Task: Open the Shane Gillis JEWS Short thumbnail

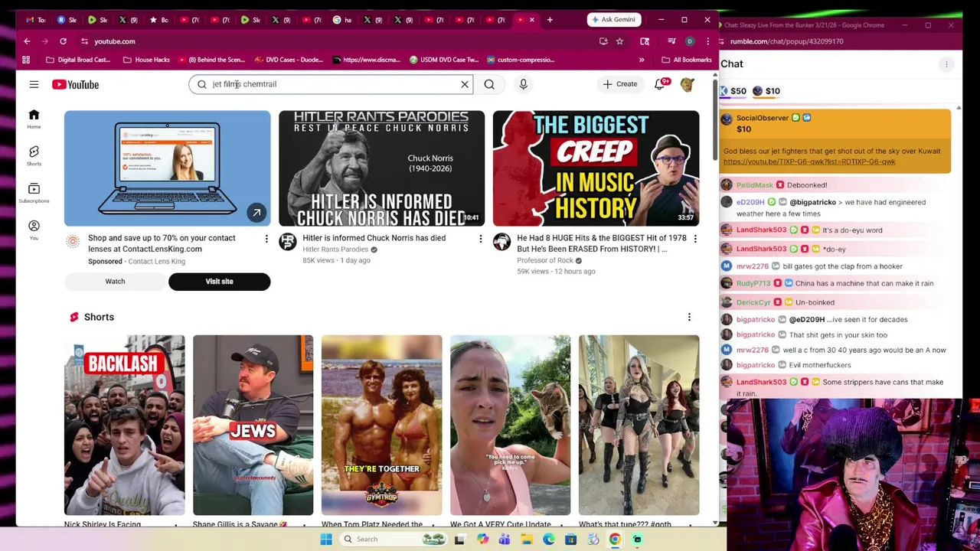Action: [x=253, y=425]
